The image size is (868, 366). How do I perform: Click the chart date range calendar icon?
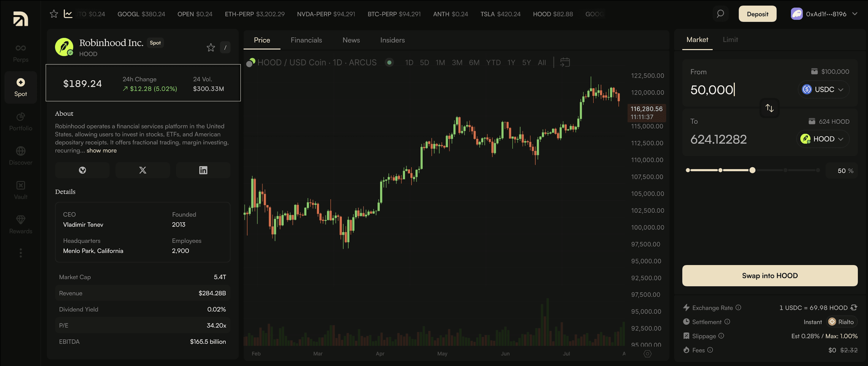click(565, 62)
